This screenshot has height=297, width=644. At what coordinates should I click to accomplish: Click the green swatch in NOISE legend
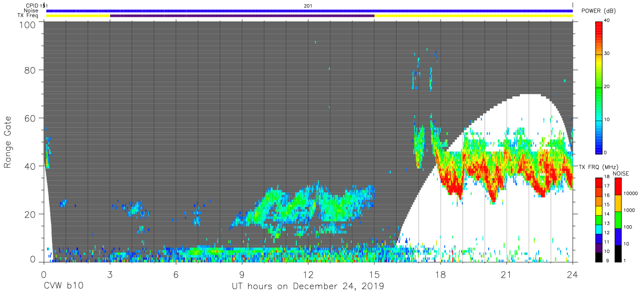[x=618, y=220]
